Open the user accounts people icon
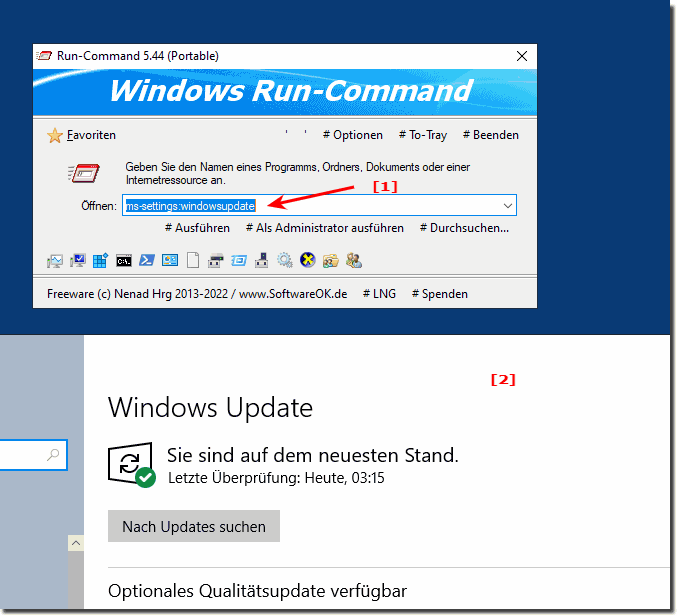This screenshot has height=616, width=677. point(354,260)
